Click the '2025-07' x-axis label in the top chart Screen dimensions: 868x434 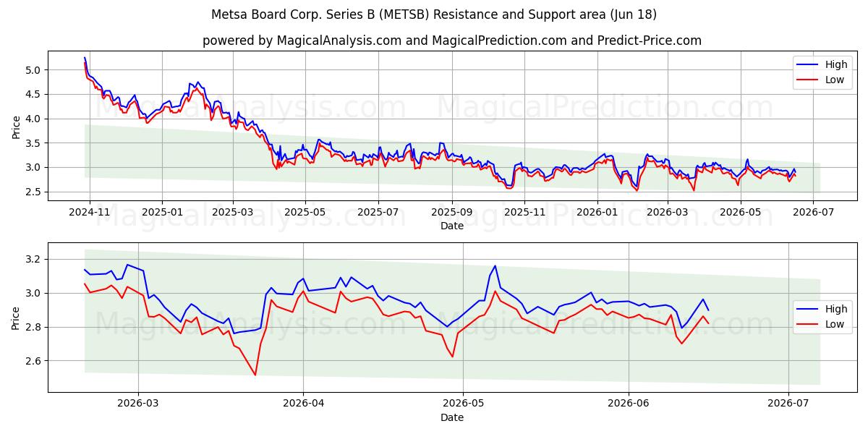click(378, 212)
